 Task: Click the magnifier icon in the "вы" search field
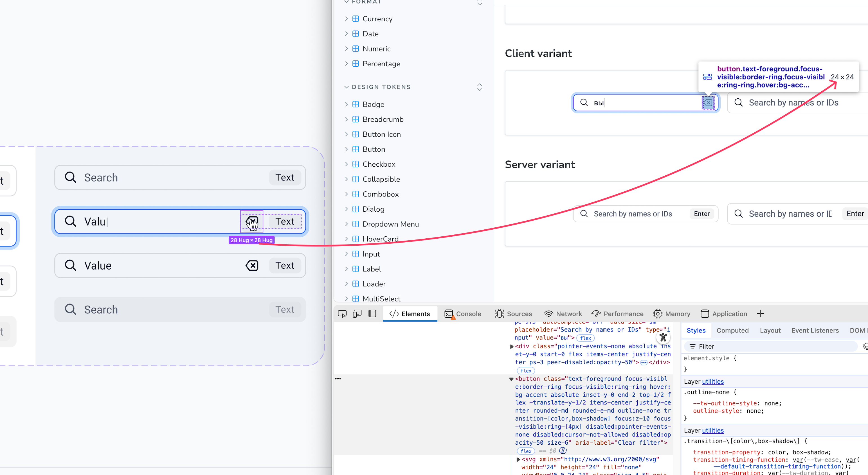coord(584,102)
